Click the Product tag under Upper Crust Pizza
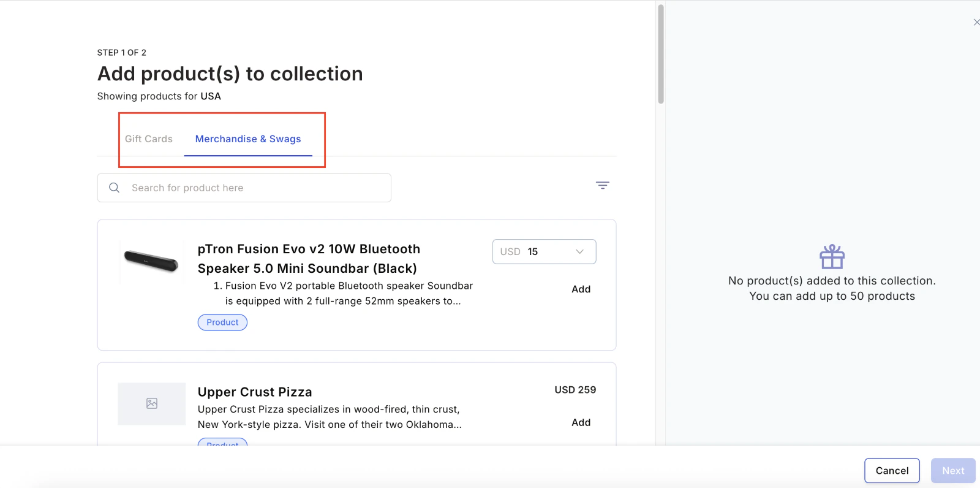This screenshot has height=488, width=980. [x=222, y=442]
